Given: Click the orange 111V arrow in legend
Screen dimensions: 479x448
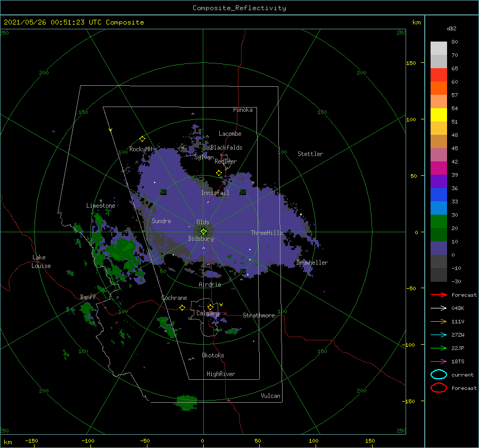Looking at the screenshot, I should [439, 321].
